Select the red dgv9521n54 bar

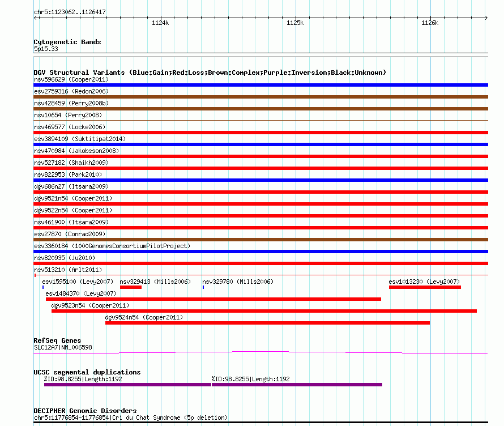tap(260, 204)
